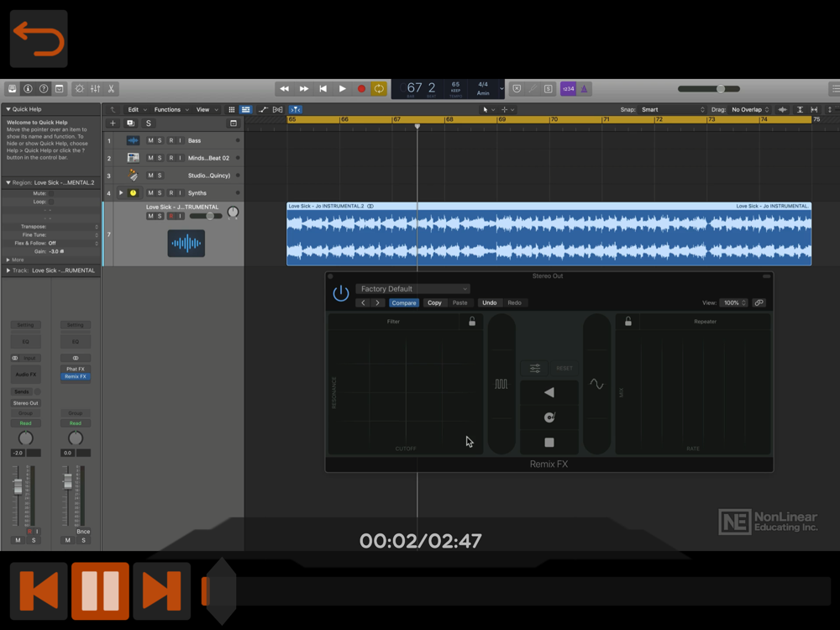Click the horizontal auto zoom icon

(814, 109)
